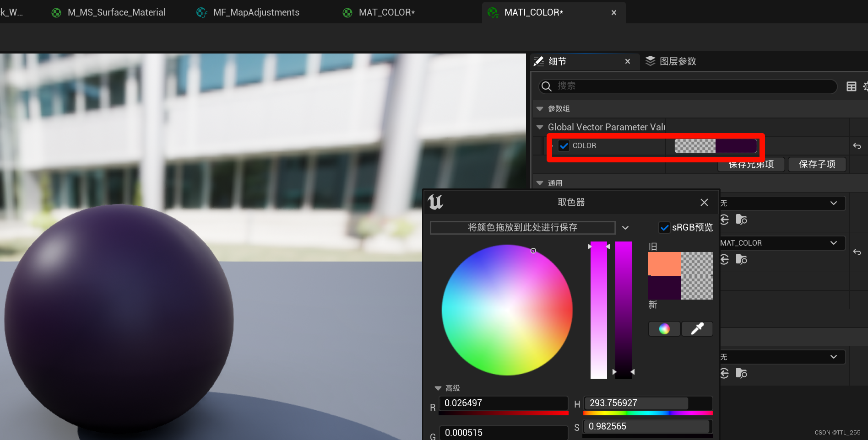
Task: Open the MAT_COLOR* tab
Action: [379, 12]
